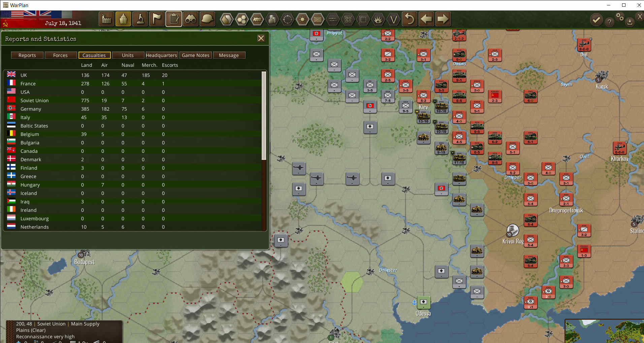Save the game with the download icon
The image size is (644, 343).
pos(630,22)
